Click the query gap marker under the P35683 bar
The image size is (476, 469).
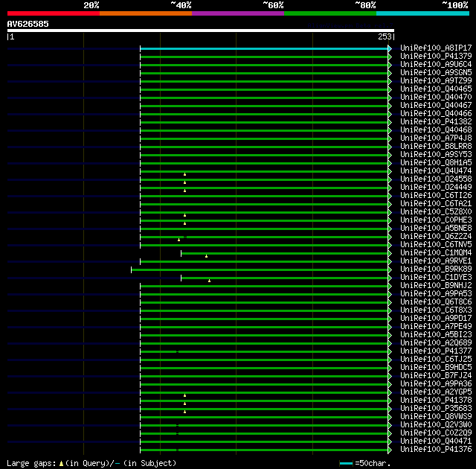point(184,412)
